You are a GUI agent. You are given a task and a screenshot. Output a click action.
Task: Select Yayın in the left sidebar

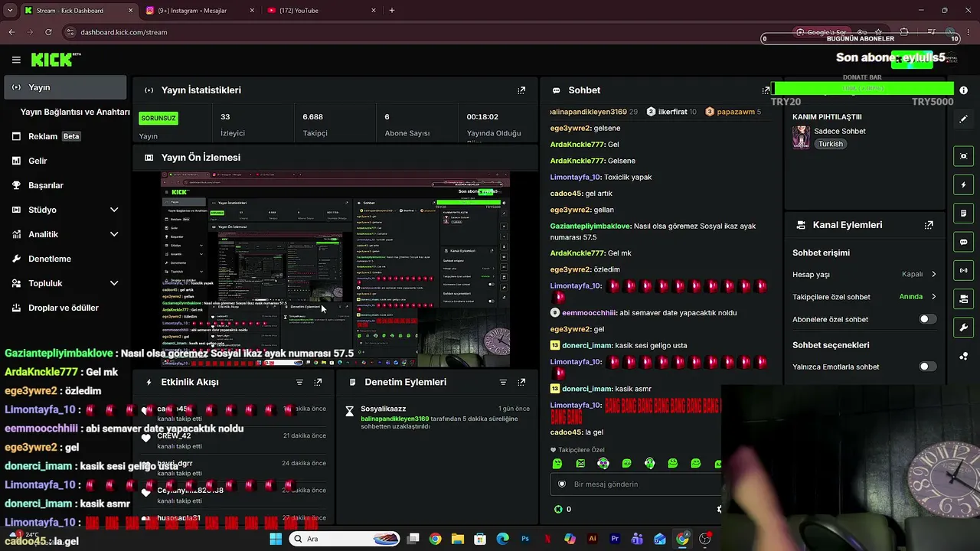coord(67,87)
